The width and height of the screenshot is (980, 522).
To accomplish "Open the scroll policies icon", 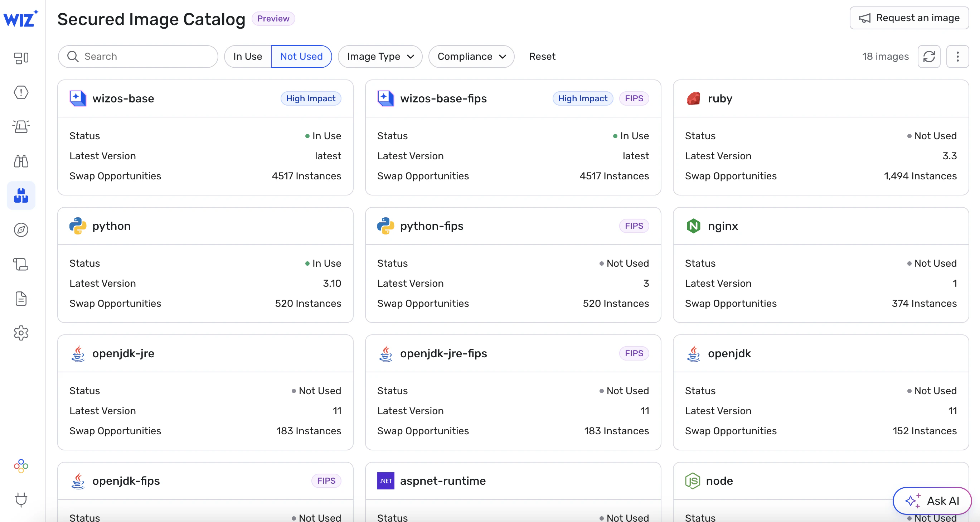I will click(x=21, y=264).
